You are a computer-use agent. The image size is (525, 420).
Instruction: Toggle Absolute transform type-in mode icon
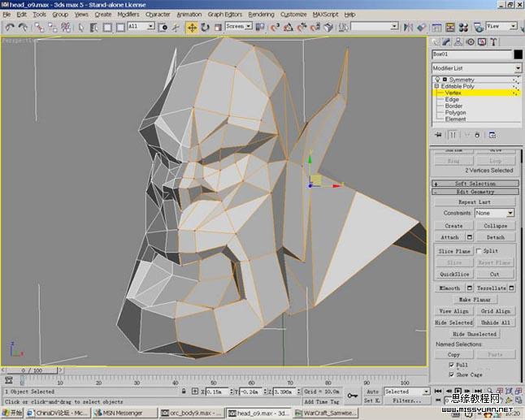195,391
